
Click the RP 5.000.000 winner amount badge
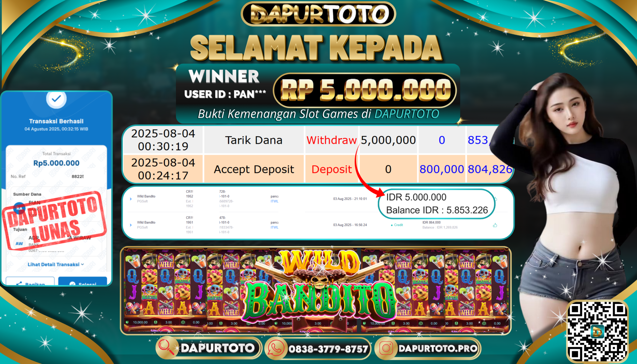coord(365,90)
